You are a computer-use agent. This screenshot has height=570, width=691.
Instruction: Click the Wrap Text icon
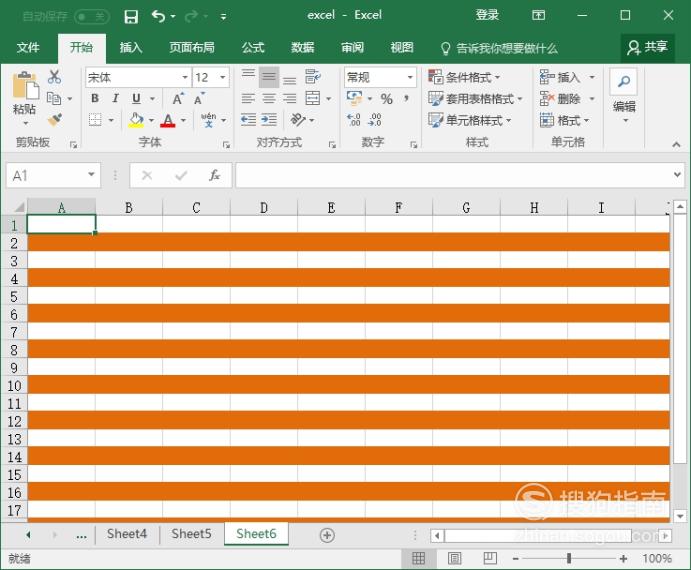pyautogui.click(x=313, y=77)
